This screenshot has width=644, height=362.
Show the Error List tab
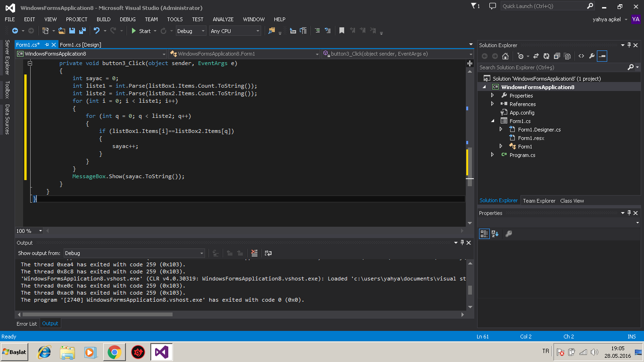(x=26, y=324)
